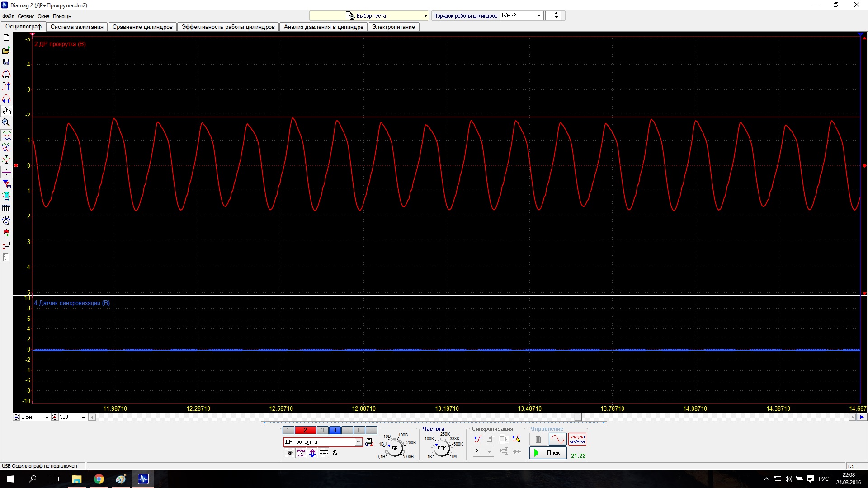Screen dimensions: 868x488
Task: Toggle the red channel 2 button
Action: pyautogui.click(x=305, y=431)
